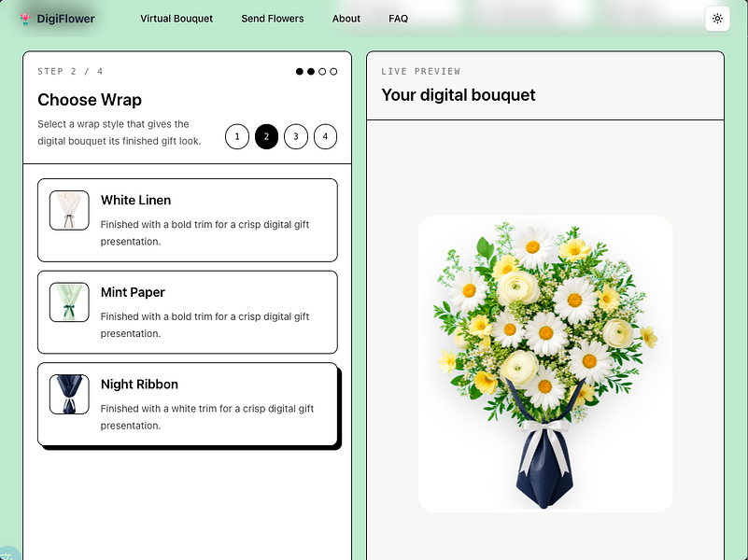Click the 'STEP 2 / 4' label
This screenshot has width=748, height=560.
tap(70, 72)
